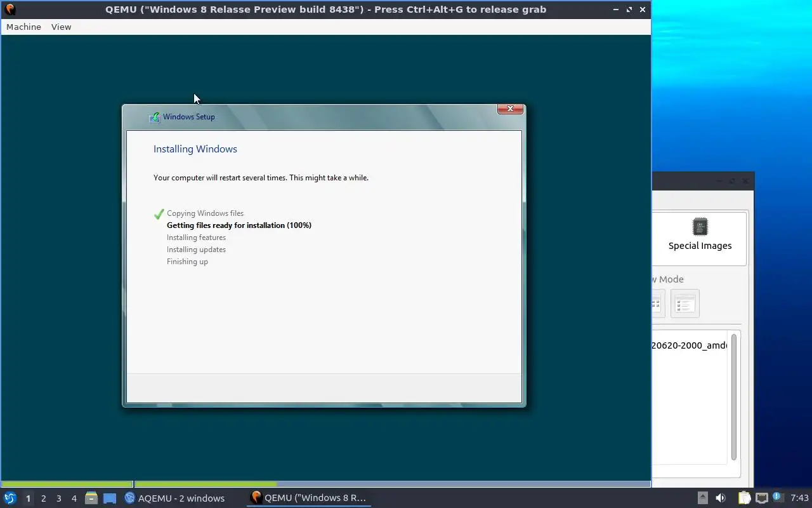
Task: Open the removable media tray icon
Action: point(702,498)
